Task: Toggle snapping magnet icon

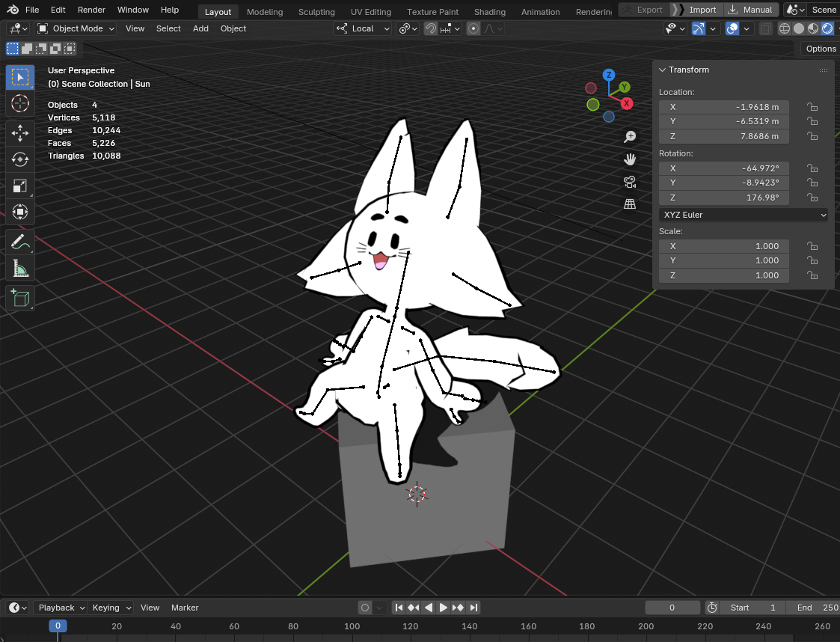Action: (431, 28)
